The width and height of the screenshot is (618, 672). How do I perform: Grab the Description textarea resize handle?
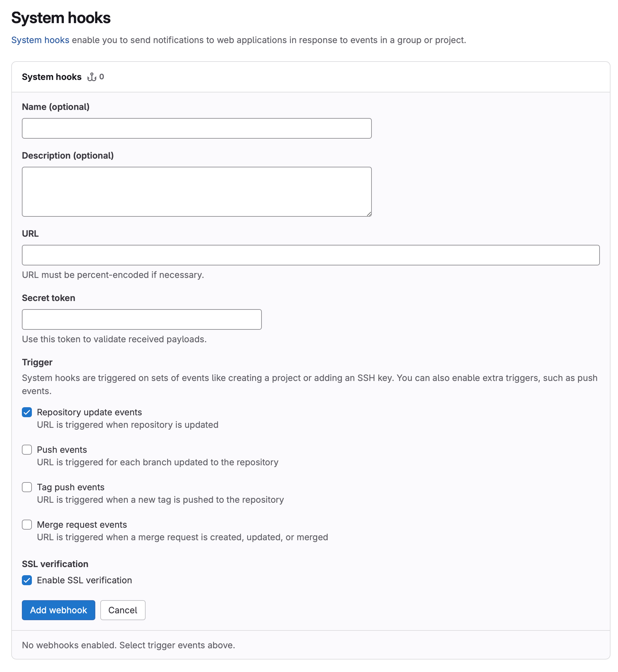[x=369, y=214]
